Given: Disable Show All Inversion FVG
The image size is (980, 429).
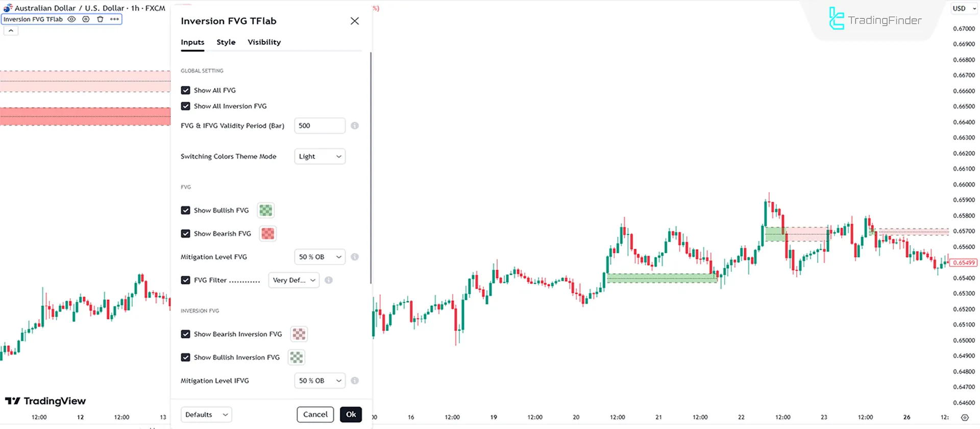Looking at the screenshot, I should tap(186, 106).
